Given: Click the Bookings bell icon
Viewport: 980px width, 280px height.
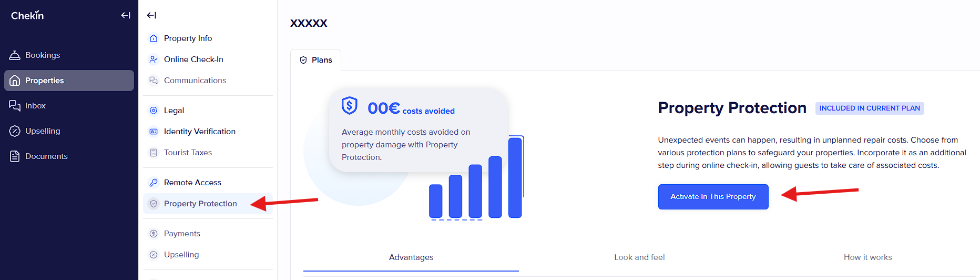Looking at the screenshot, I should [15, 55].
